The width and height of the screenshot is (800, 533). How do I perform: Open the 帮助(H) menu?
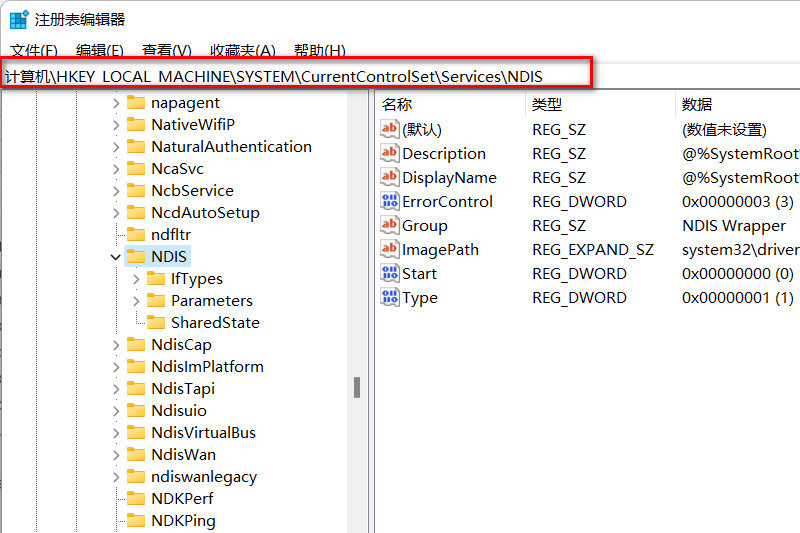319,51
